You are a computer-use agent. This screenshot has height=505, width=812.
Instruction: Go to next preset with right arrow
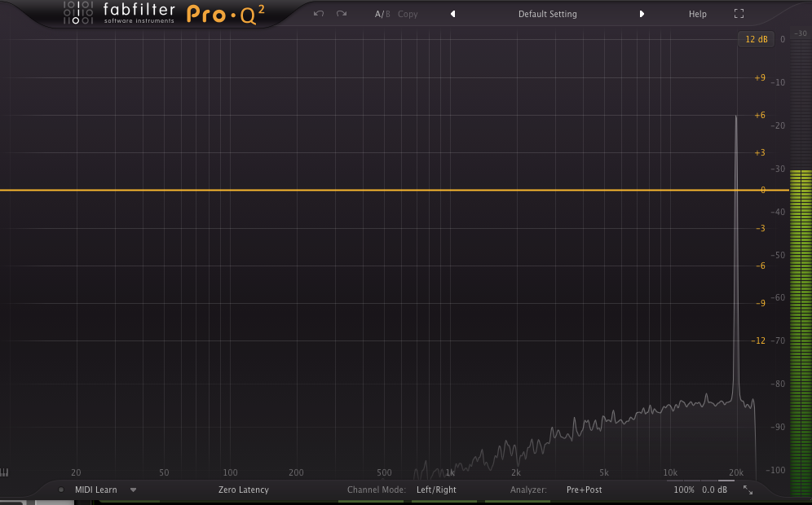[x=642, y=14]
